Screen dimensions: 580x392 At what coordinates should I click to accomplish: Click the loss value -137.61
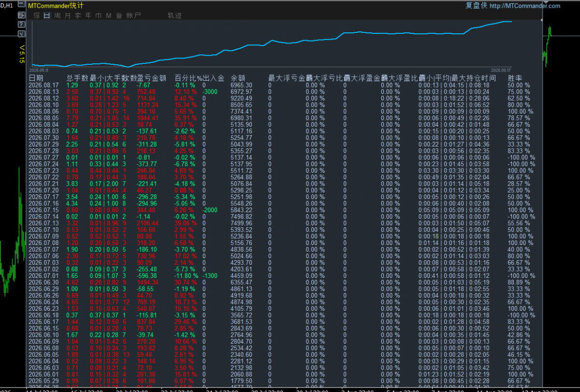147,131
